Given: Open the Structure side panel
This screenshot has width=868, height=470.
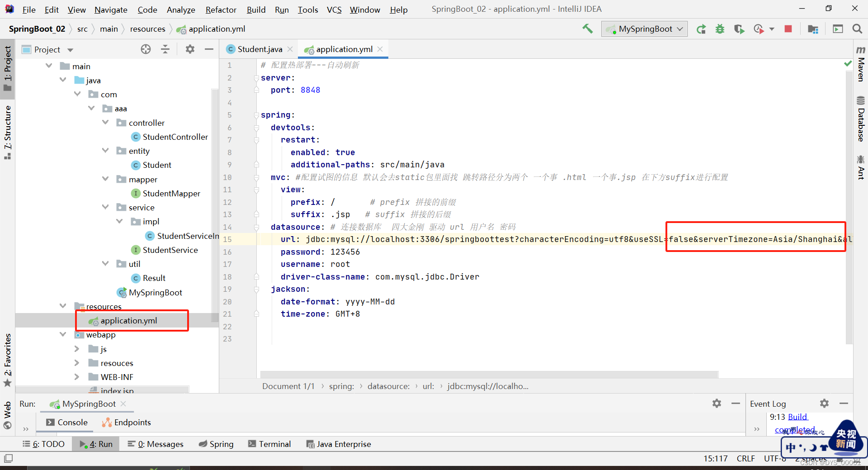Looking at the screenshot, I should tap(7, 132).
